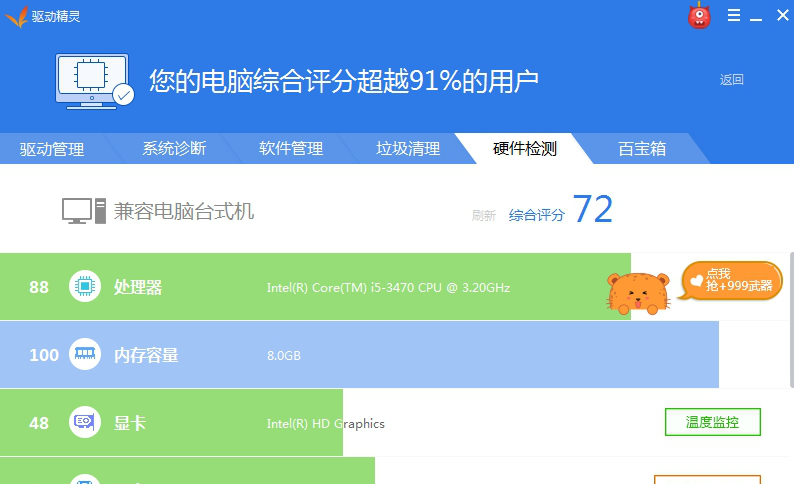Click the red monster mascot icon
Viewport: 794px width, 503px height.
click(x=699, y=15)
